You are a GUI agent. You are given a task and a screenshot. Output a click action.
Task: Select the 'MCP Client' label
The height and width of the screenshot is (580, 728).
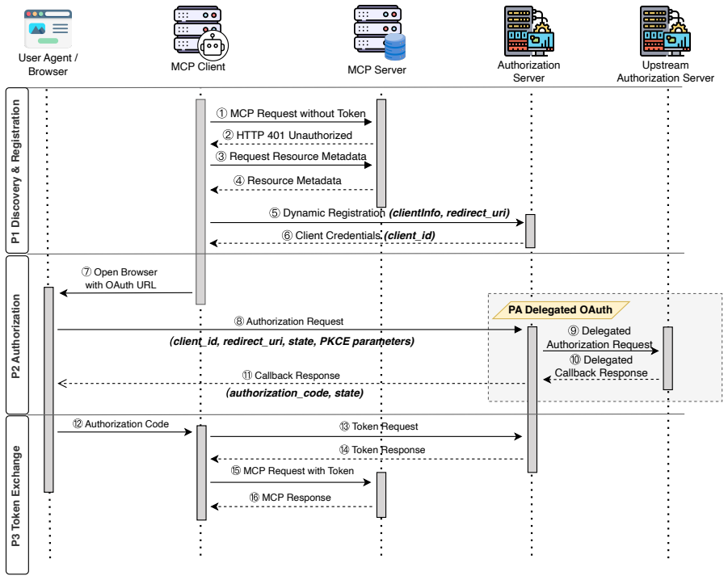[x=198, y=67]
